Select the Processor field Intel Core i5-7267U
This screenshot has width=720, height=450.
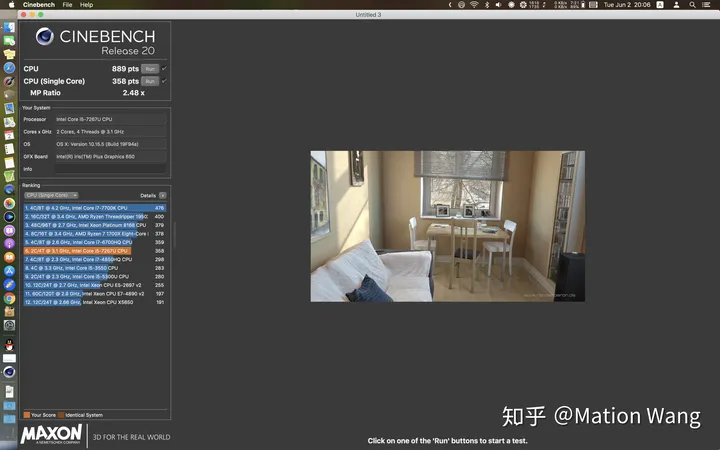[110, 119]
